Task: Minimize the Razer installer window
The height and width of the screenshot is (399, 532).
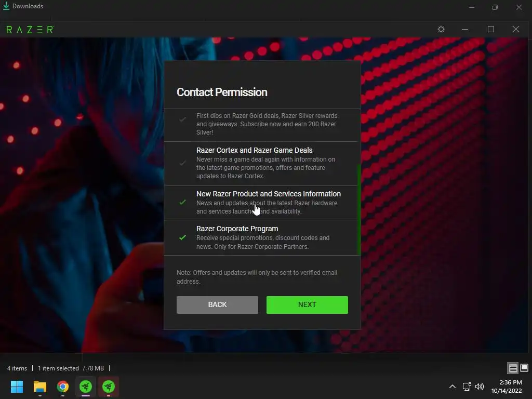Action: click(465, 30)
